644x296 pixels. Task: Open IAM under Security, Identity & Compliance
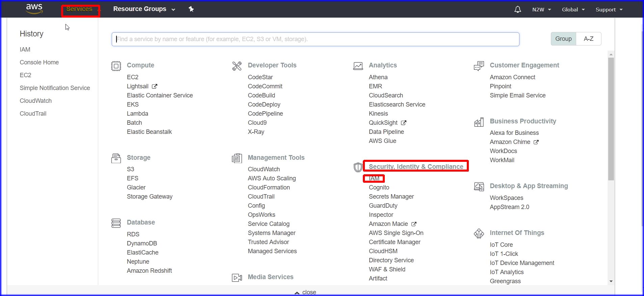374,178
